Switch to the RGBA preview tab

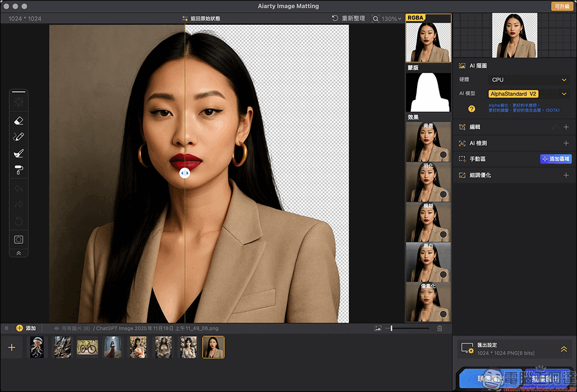[x=427, y=17]
